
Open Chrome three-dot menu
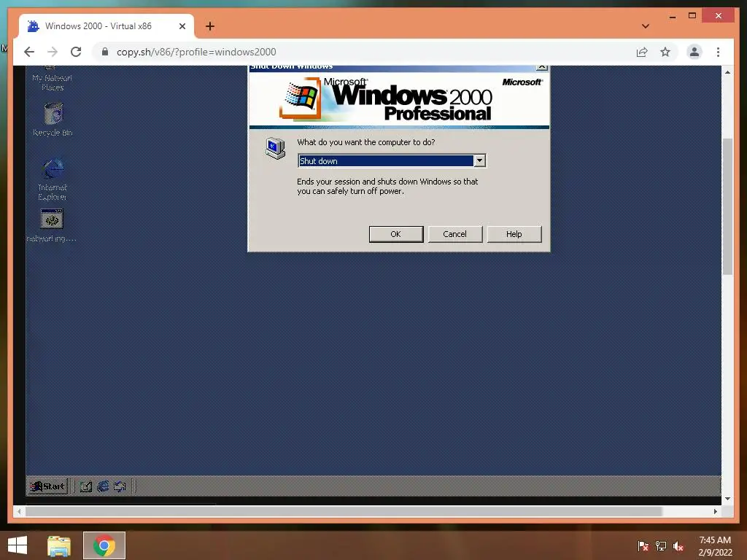coord(718,52)
